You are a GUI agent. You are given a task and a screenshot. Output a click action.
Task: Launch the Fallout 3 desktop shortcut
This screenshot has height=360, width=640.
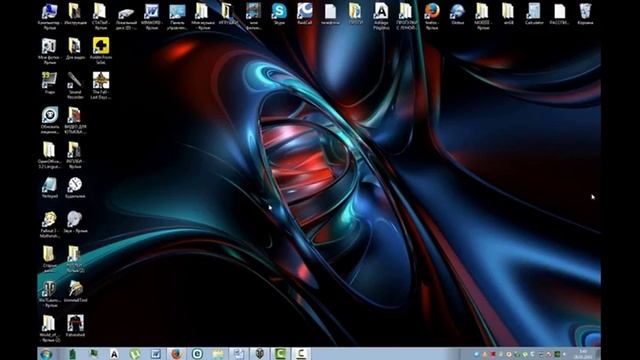[49, 224]
